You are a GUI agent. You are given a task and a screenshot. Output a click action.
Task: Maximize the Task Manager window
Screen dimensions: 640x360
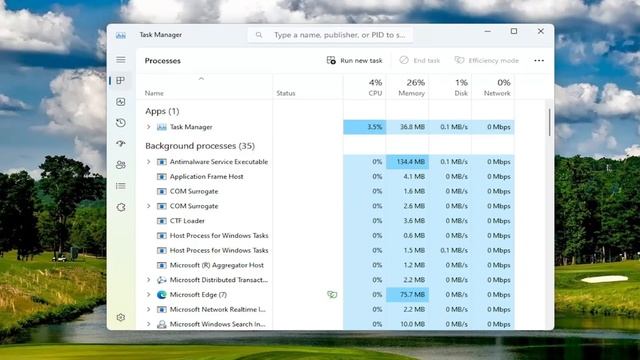point(514,31)
